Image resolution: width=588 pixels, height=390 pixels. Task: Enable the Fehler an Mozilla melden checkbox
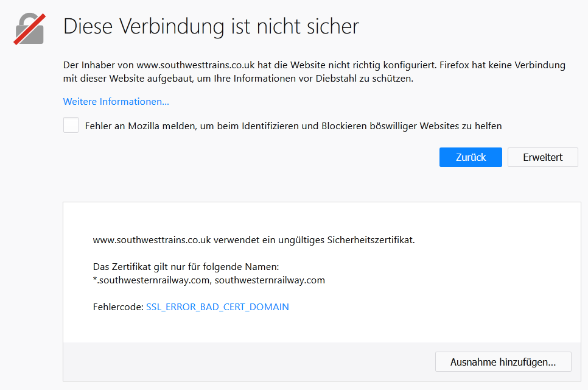[71, 125]
